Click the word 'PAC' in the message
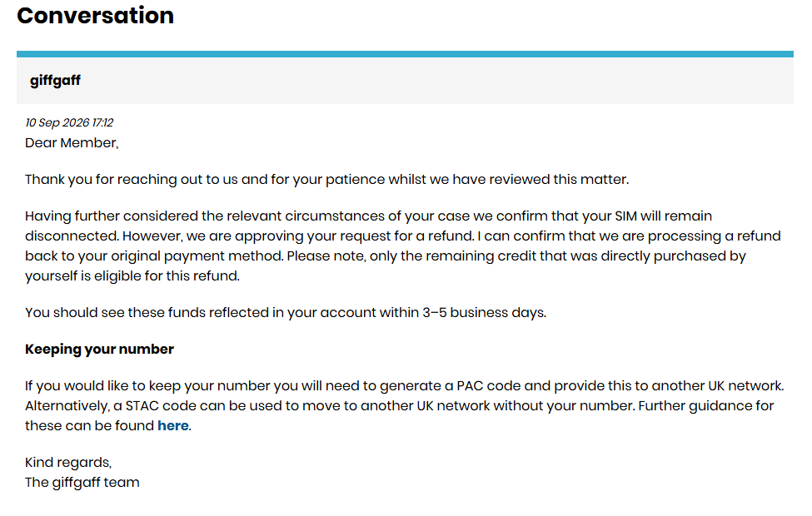812x516 pixels. point(470,386)
